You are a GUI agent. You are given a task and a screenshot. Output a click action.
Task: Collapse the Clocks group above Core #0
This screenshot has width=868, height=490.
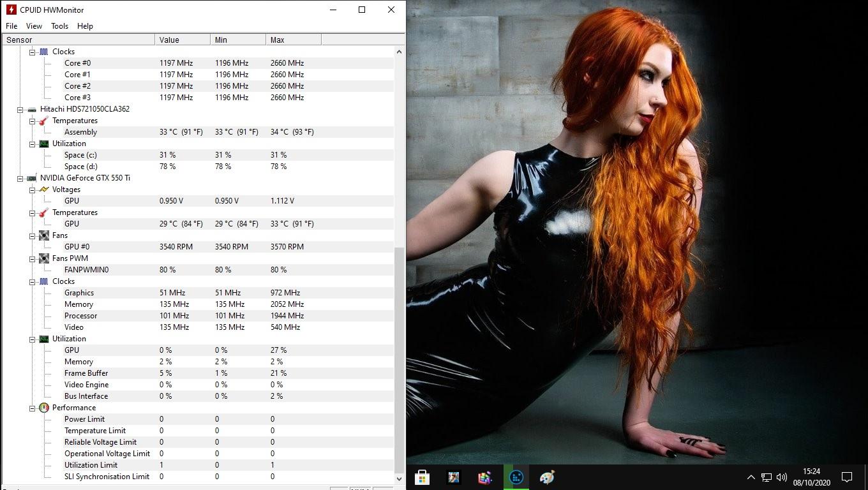[x=32, y=52]
